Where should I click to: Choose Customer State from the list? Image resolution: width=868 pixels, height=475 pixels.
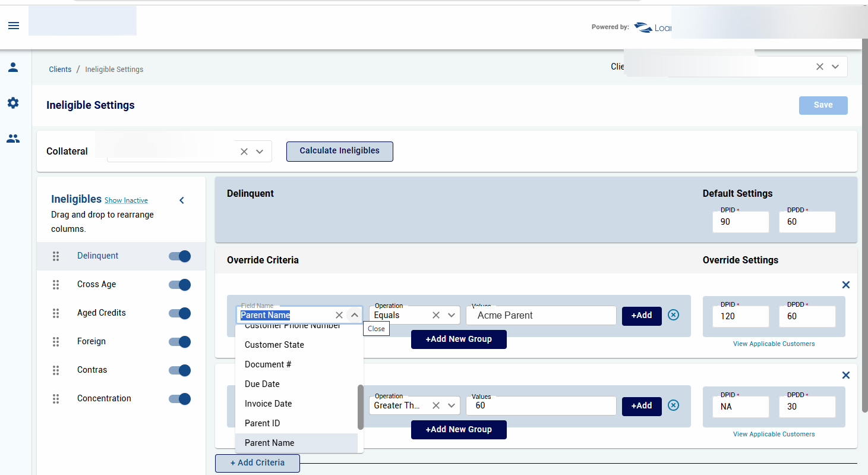pyautogui.click(x=296, y=345)
